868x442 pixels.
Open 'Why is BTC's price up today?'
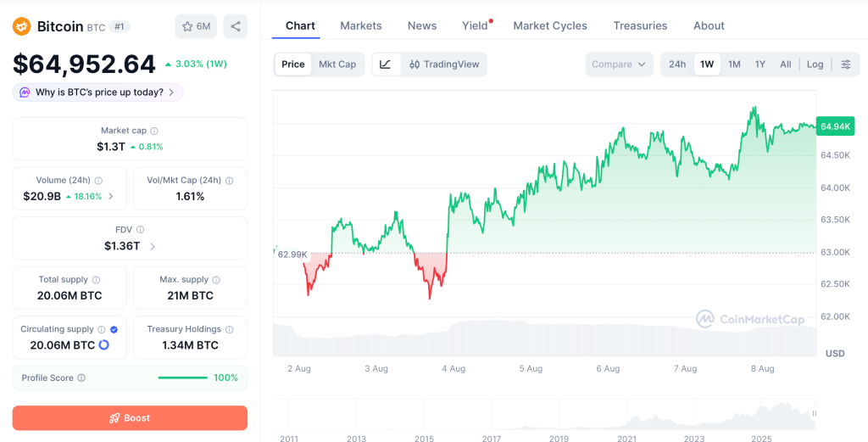click(x=98, y=92)
